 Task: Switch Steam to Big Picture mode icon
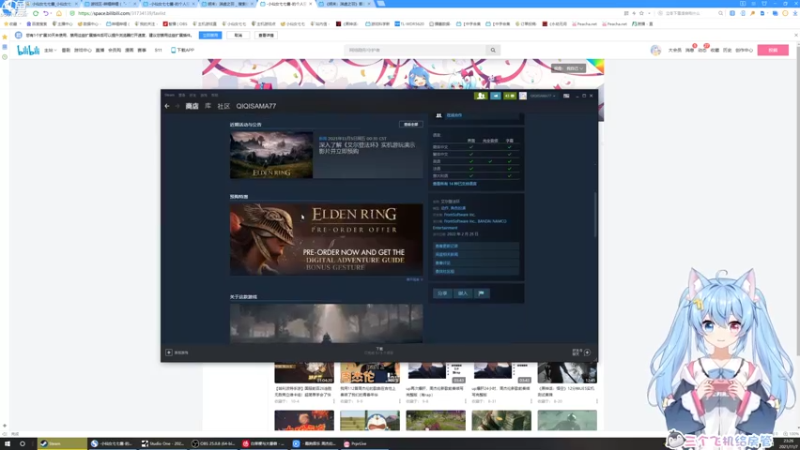pyautogui.click(x=566, y=96)
